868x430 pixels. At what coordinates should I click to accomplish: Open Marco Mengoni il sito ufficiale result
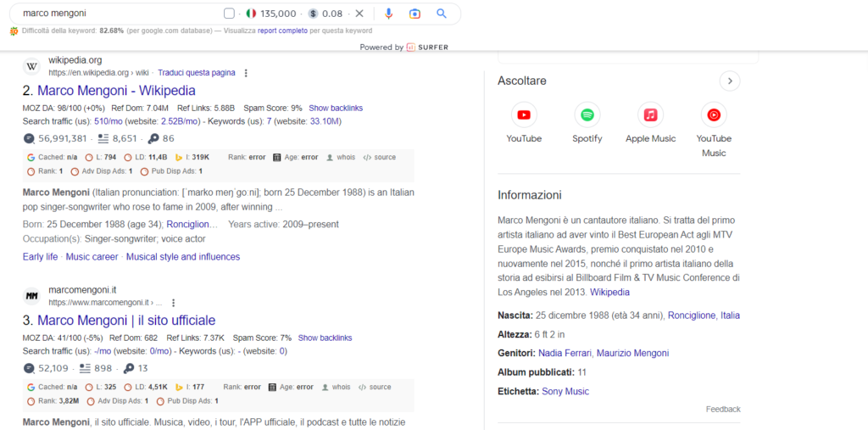[126, 321]
